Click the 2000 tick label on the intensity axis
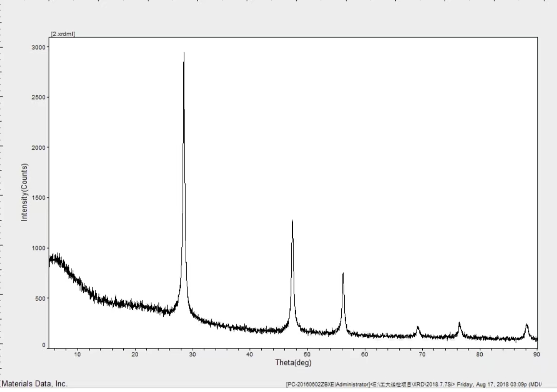The width and height of the screenshot is (557, 392). tap(39, 147)
